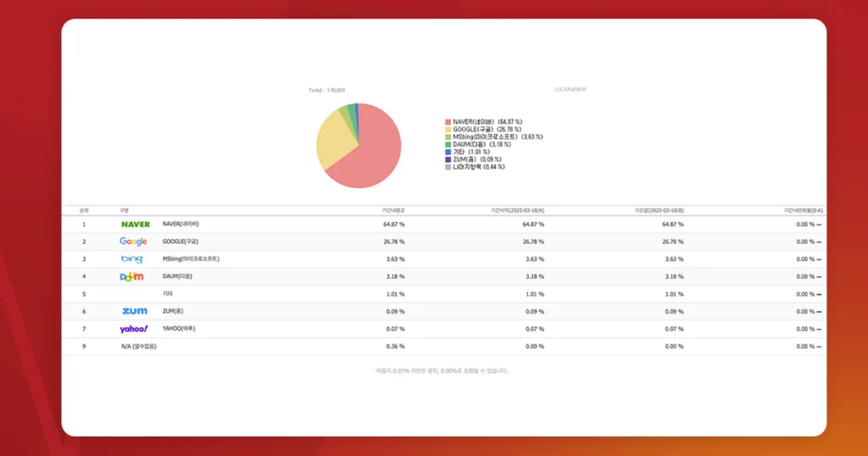Click the 64.87 % period-start cell for NAVER

(533, 225)
